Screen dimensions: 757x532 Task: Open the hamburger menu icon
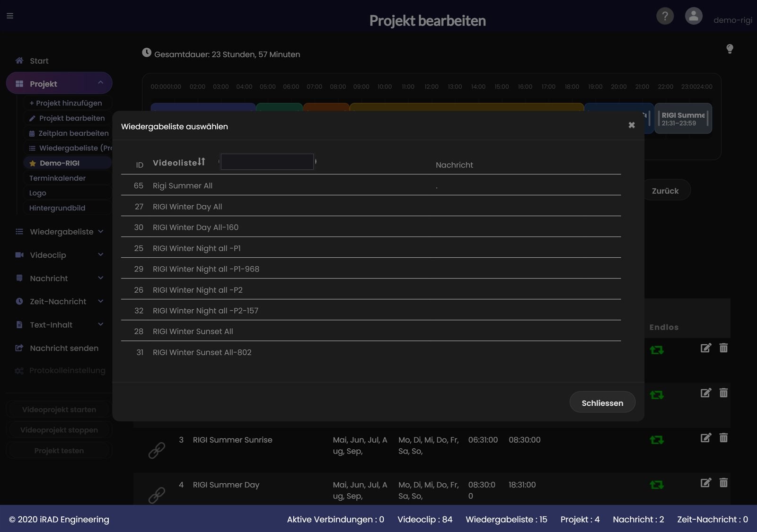point(10,16)
